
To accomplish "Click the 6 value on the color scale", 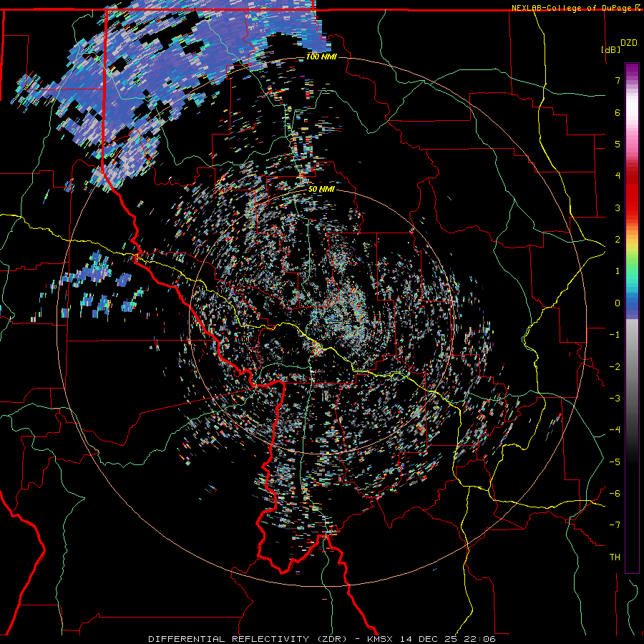I will (x=618, y=112).
